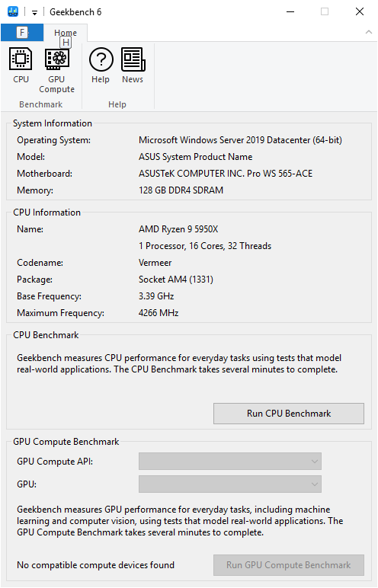Switch to the Home ribbon tab
Viewport: 378px width, 588px height.
66,33
